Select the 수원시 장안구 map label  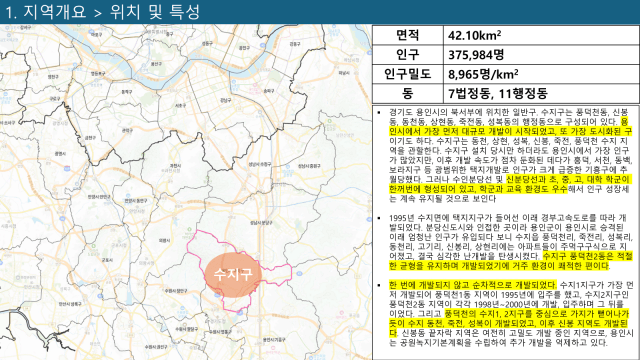(176, 291)
